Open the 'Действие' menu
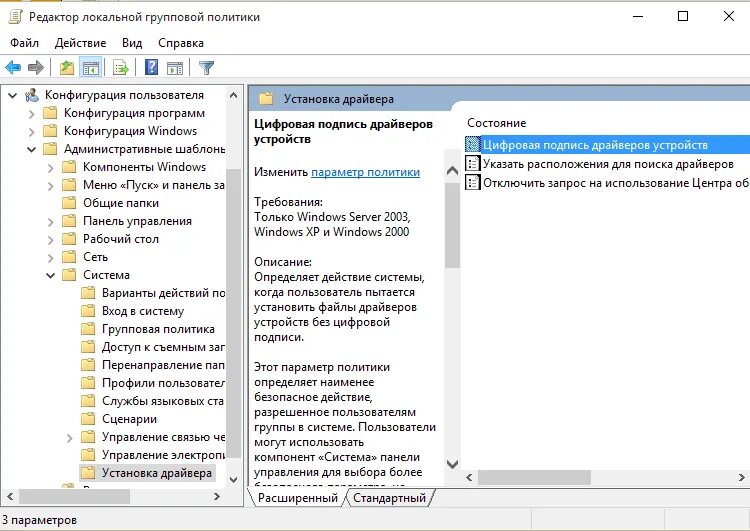Image resolution: width=750 pixels, height=531 pixels. (80, 43)
